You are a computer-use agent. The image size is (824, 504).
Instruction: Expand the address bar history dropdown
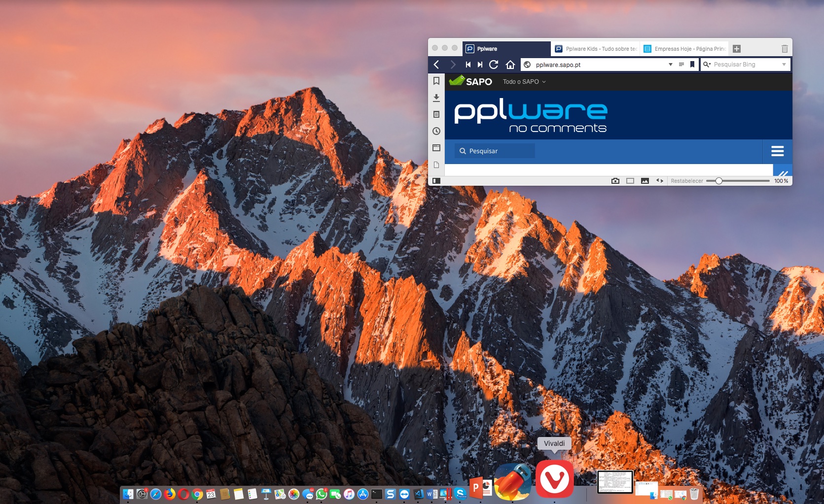click(x=671, y=65)
